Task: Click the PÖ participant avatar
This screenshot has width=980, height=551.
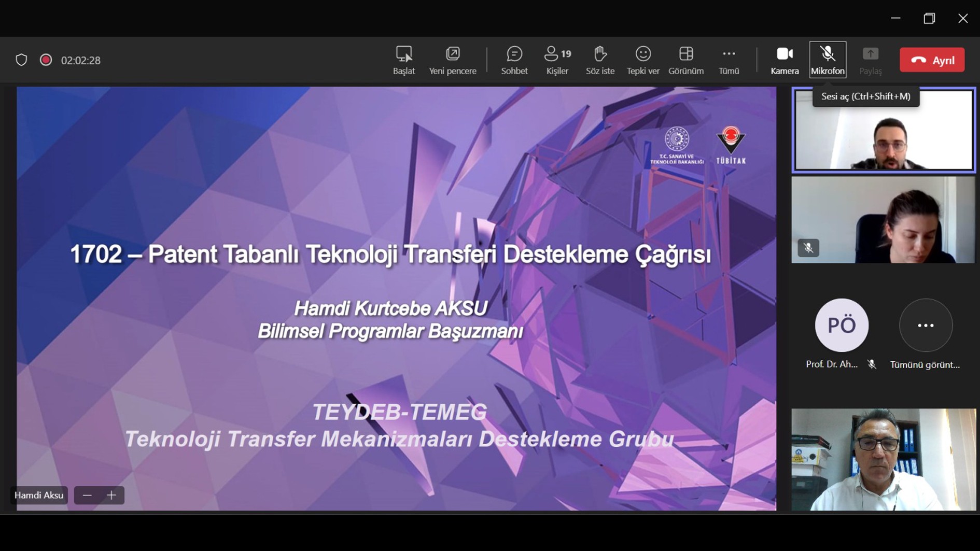Action: (842, 325)
